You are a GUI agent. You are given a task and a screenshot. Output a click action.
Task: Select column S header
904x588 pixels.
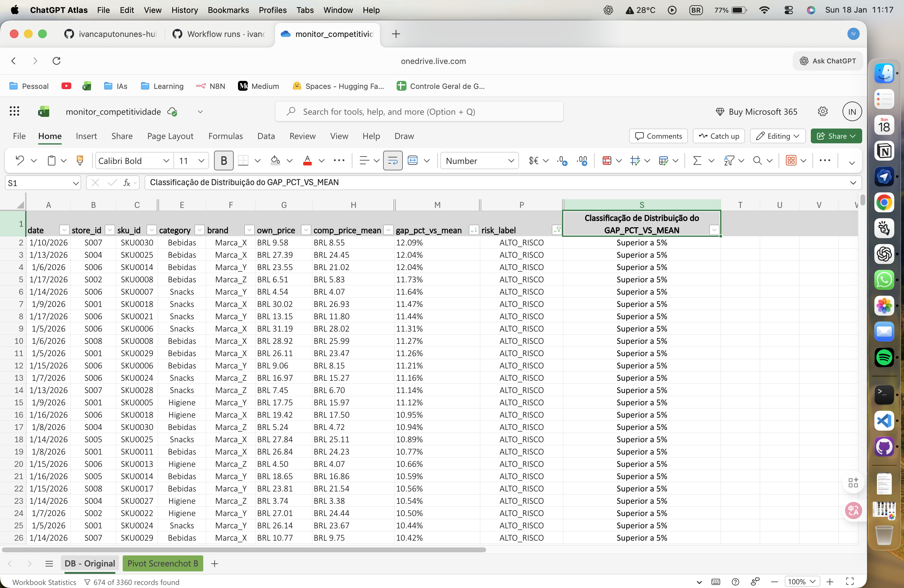tap(641, 205)
